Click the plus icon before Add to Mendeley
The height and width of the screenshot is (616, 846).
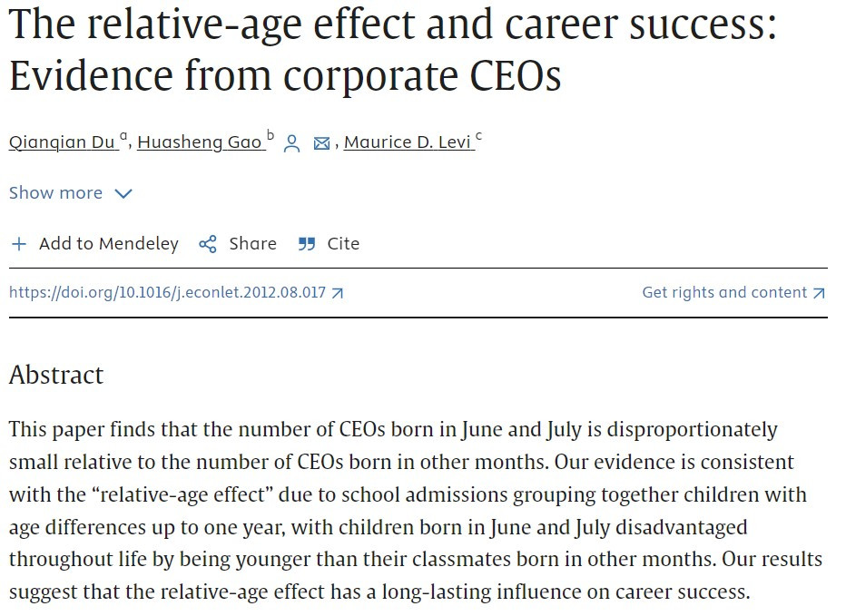click(x=18, y=244)
